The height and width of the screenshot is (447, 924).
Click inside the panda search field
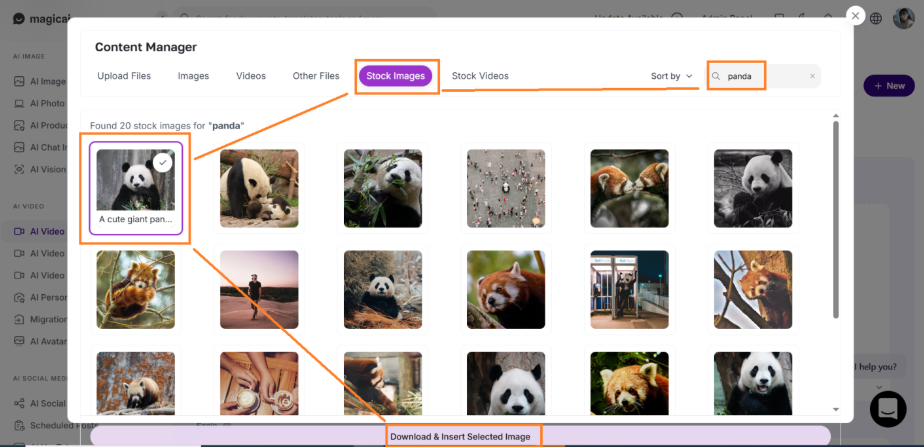[x=764, y=76]
